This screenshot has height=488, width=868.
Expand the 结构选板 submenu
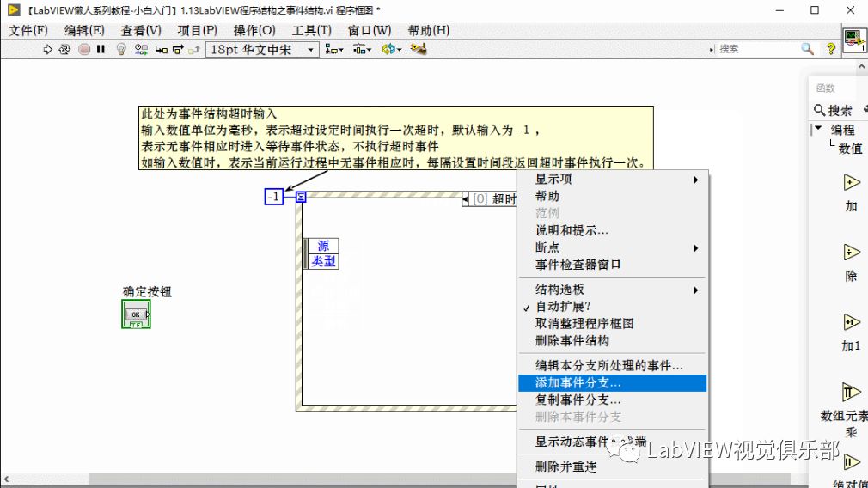click(613, 290)
